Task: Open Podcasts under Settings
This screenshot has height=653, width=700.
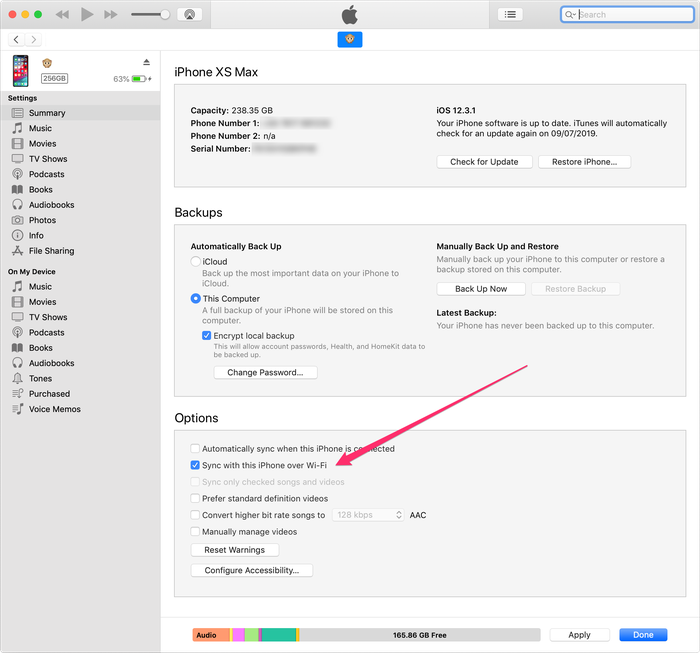Action: [x=80, y=174]
